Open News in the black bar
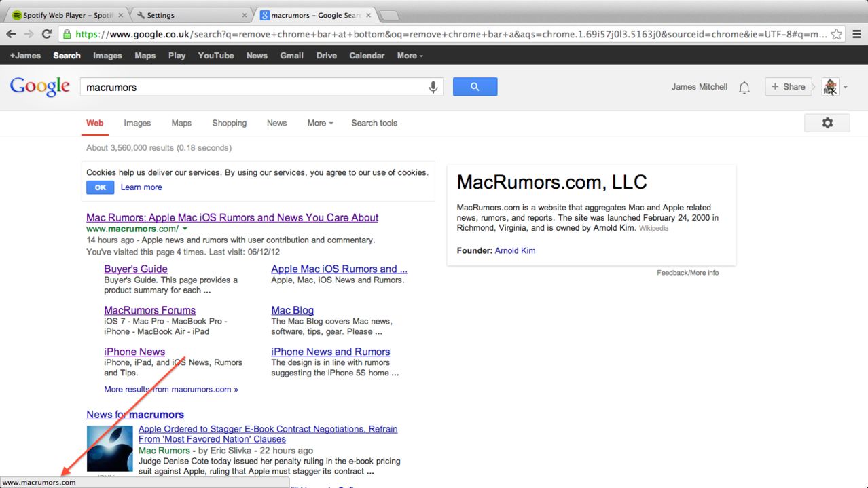The height and width of the screenshot is (488, 868). pyautogui.click(x=257, y=56)
